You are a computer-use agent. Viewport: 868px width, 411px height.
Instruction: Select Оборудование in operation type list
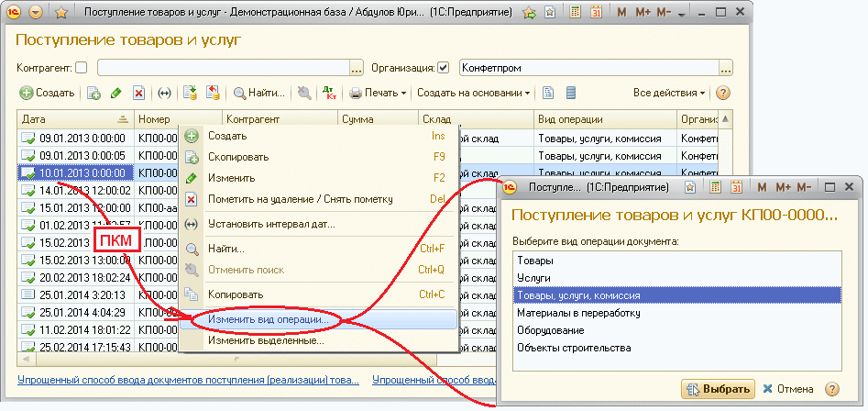(x=548, y=330)
